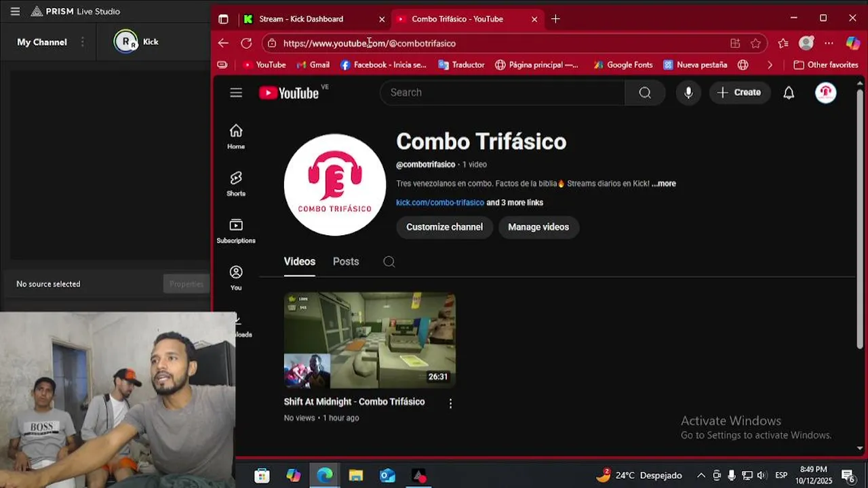Open the Shift At Midnight video title
The height and width of the screenshot is (488, 868).
tap(354, 402)
